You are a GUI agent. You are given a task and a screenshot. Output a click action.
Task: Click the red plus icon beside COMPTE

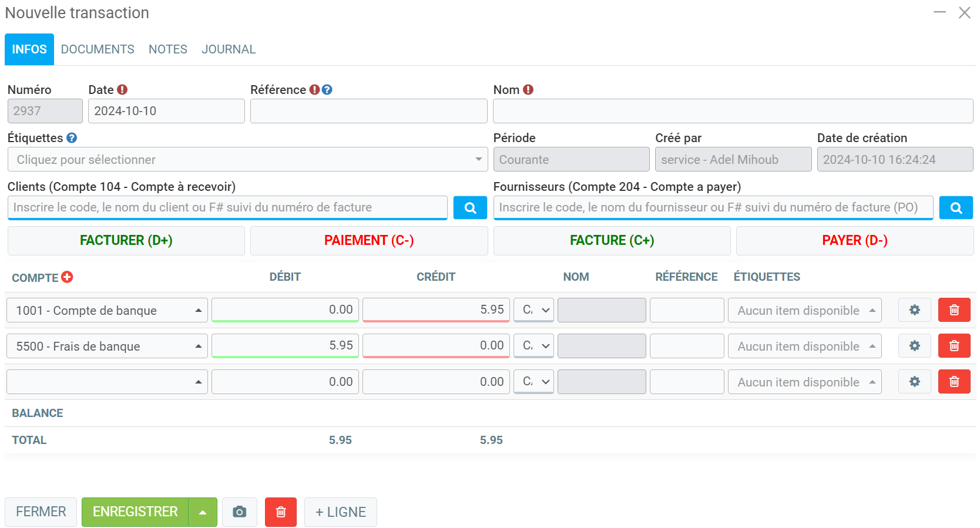[67, 277]
